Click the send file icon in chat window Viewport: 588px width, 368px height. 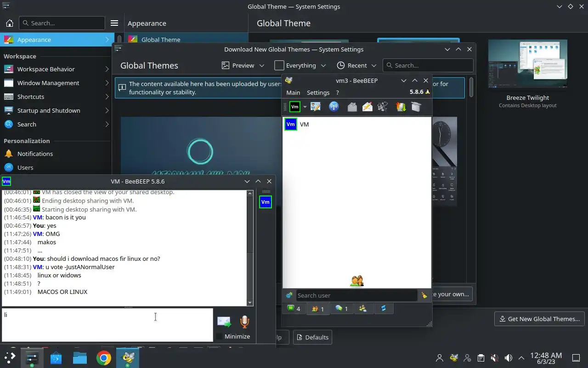(224, 322)
